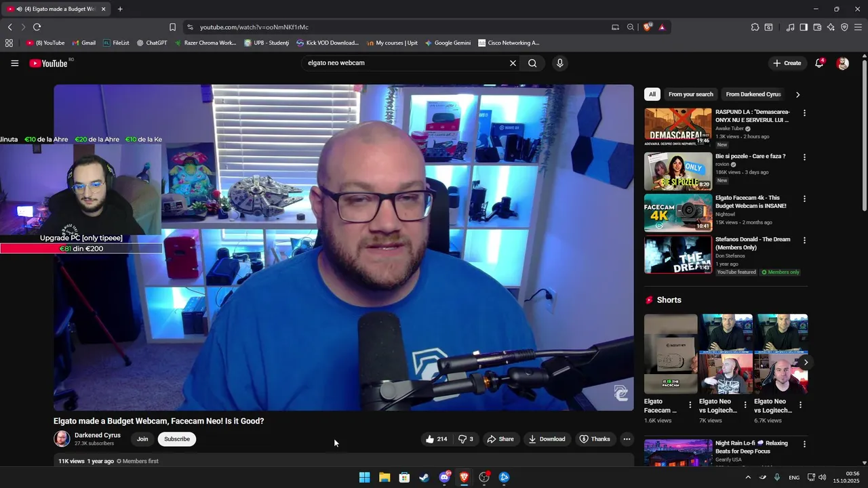Open options for 7K views Elgato Neo short

click(x=745, y=405)
